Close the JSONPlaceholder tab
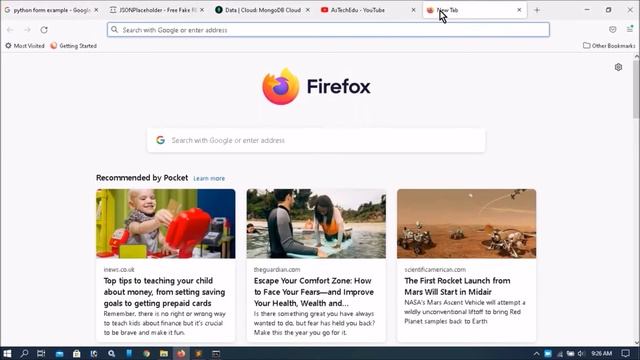This screenshot has height=360, width=640. coord(202,10)
